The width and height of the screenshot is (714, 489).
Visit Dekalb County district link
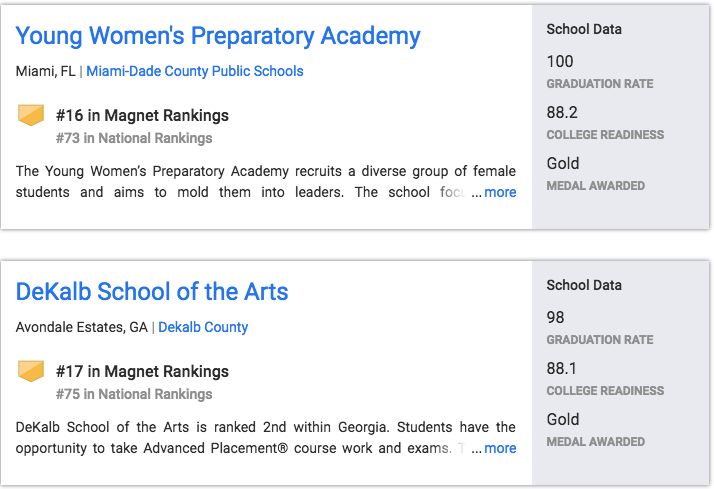click(203, 327)
